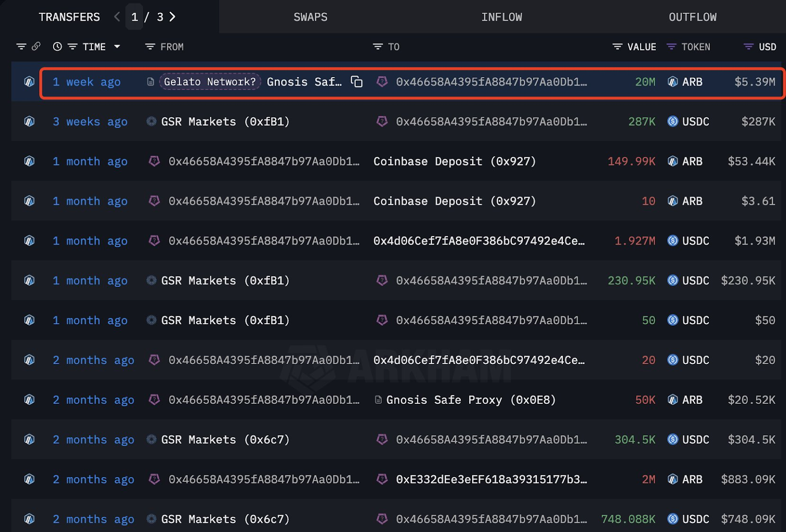
Task: Toggle the clock time format icon
Action: (57, 47)
